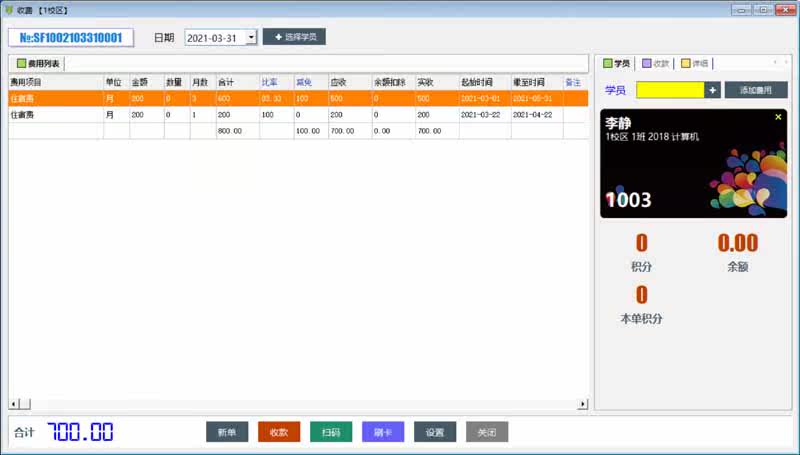Remove the 李静 student card using its yellow X
The image size is (800, 455).
[x=778, y=117]
